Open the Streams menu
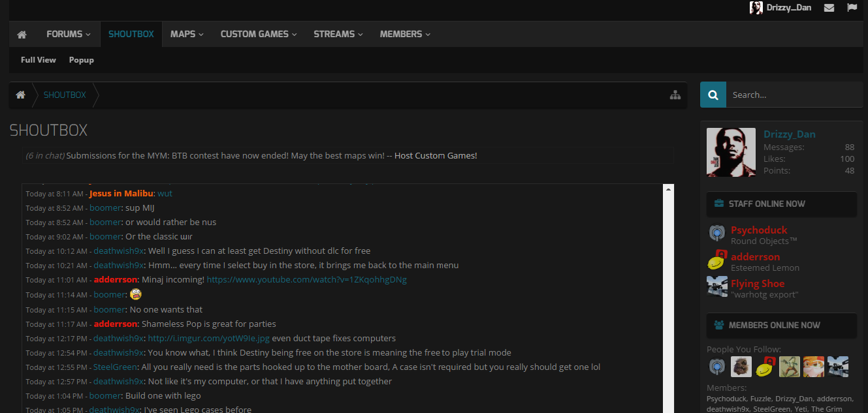This screenshot has height=413, width=868. click(x=338, y=34)
